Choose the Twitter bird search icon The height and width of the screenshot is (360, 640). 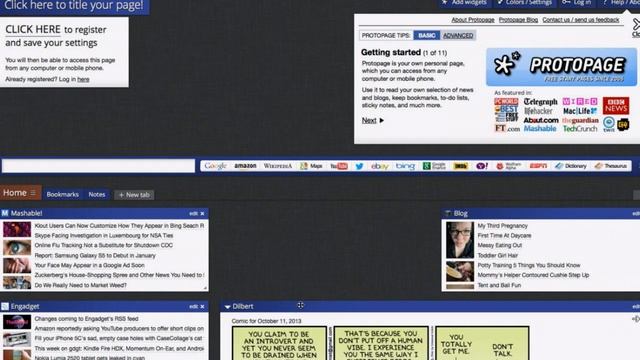pos(359,166)
